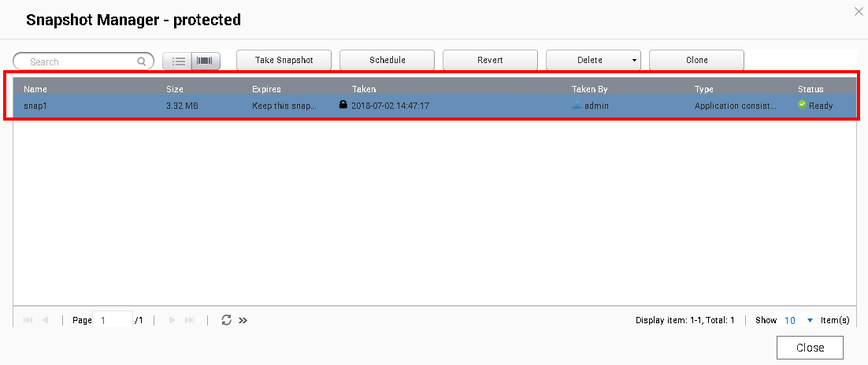Screen dimensions: 868x365
Task: Click the double-chevron icon beside refresh
Action: tap(243, 320)
